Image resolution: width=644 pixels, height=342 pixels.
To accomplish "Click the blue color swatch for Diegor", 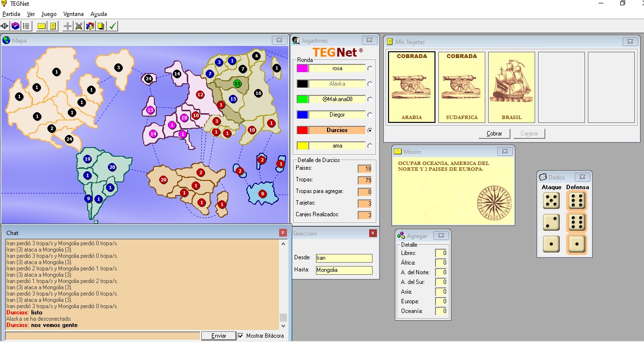I will click(302, 115).
